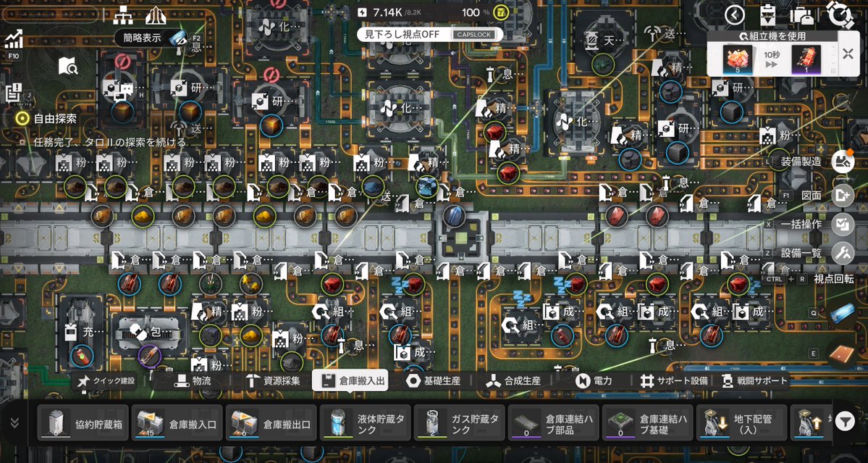Click the blue plate item shortcut (Q)
Screen dimensions: 868x463
coord(844,313)
